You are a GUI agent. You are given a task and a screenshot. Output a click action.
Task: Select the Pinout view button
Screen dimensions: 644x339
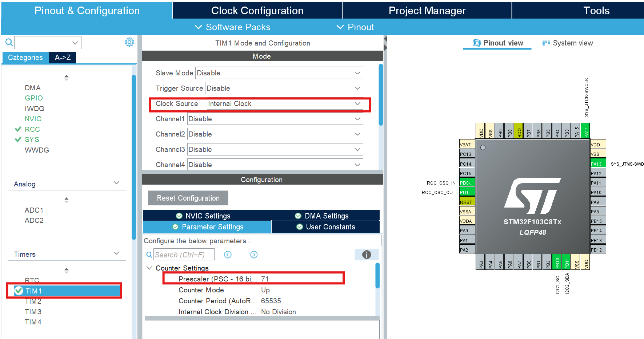point(497,43)
